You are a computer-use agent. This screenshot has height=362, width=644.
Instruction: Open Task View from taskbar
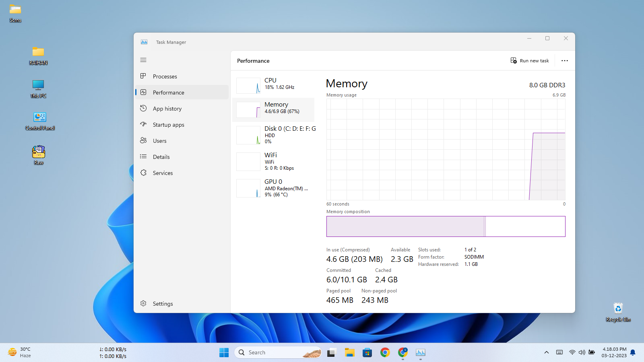coord(331,352)
